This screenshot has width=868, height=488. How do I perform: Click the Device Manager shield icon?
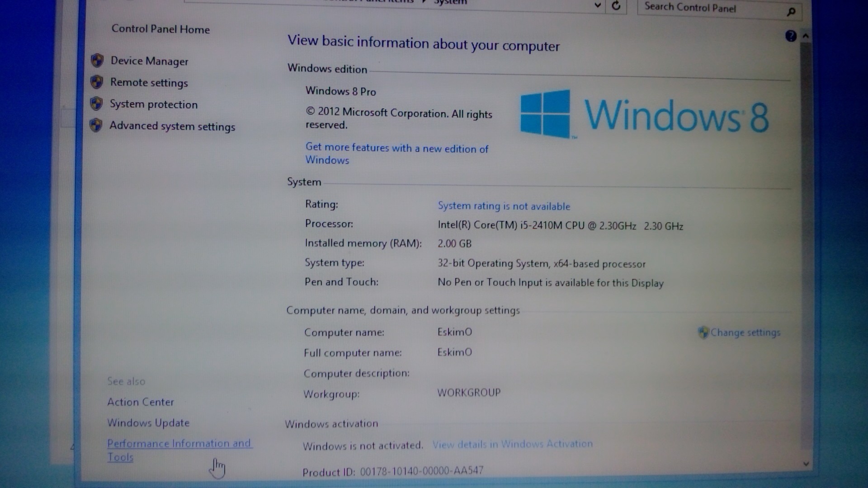click(x=97, y=60)
